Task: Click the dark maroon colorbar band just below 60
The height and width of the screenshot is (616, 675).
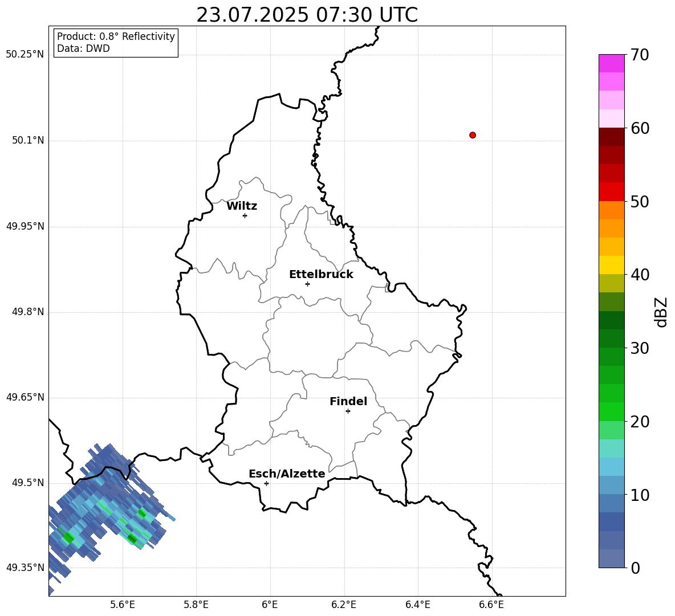Action: pos(612,137)
